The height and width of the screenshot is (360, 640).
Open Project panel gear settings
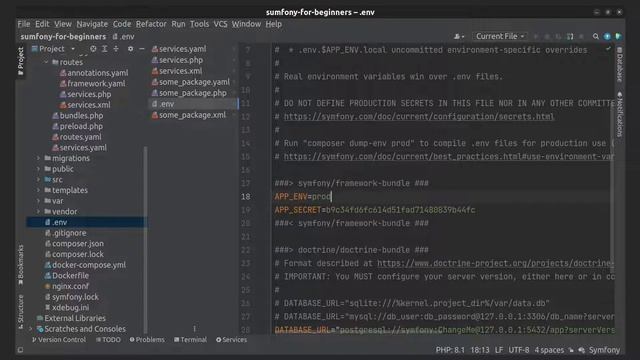(x=130, y=49)
